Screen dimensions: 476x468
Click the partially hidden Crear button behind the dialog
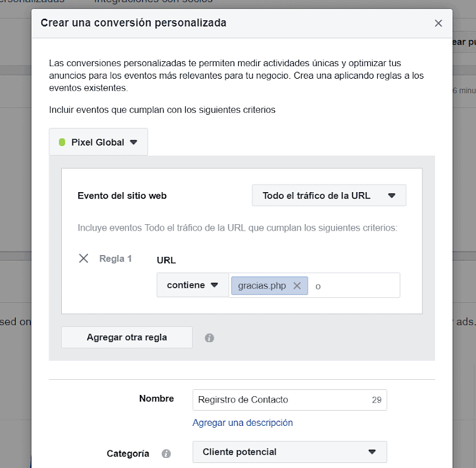click(464, 42)
